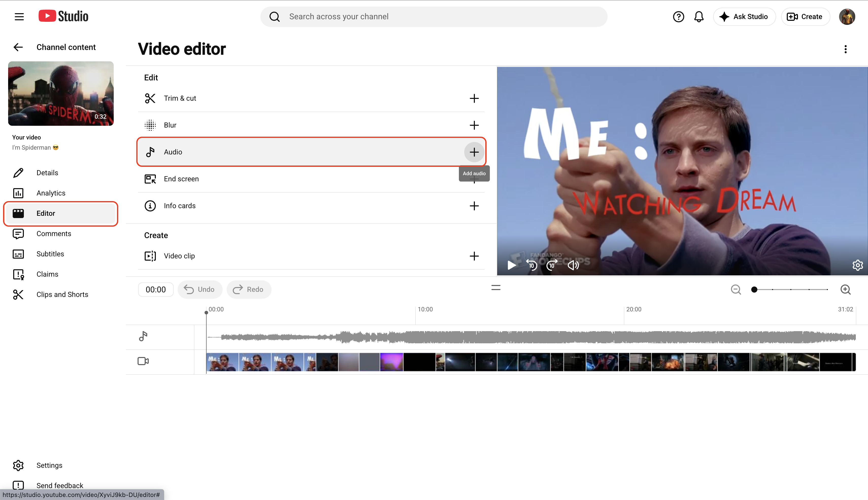The image size is (868, 500).
Task: Click the timeline panel resize handle
Action: click(x=496, y=288)
